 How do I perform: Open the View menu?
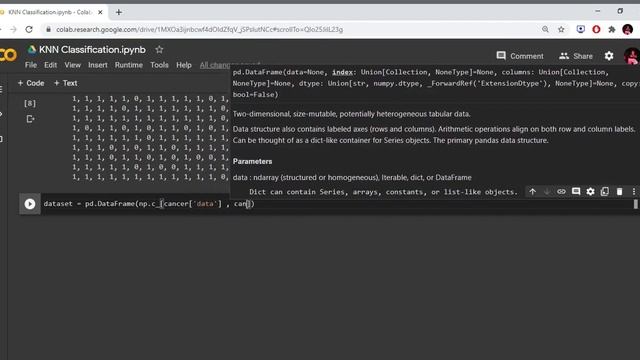coord(73,65)
